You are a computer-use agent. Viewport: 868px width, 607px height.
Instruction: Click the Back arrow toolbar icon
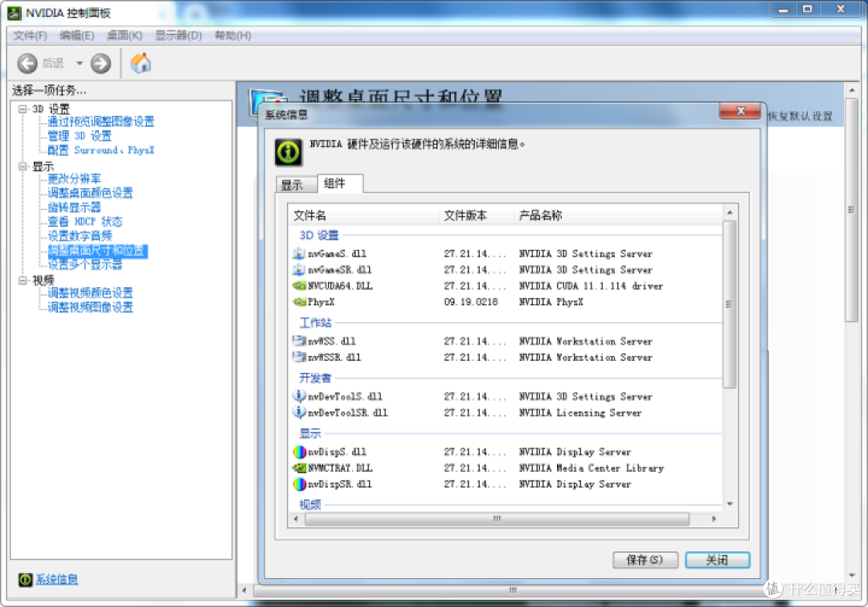click(27, 64)
